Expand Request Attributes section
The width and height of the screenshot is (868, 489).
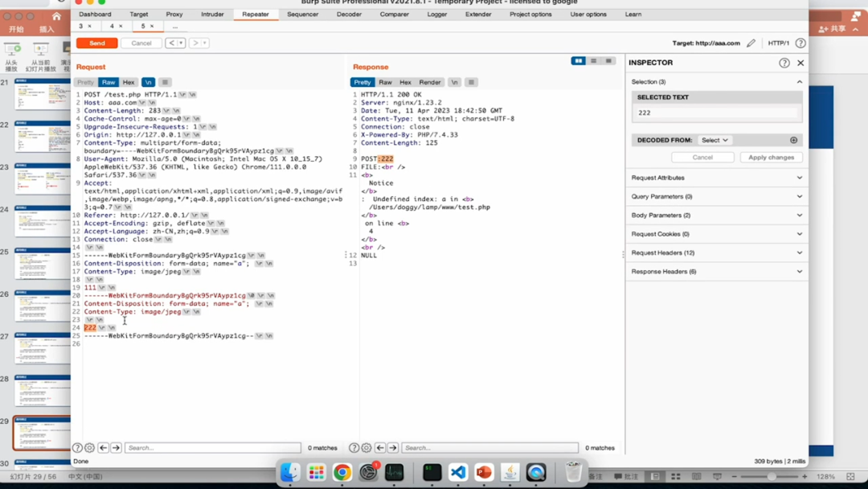[x=717, y=178]
